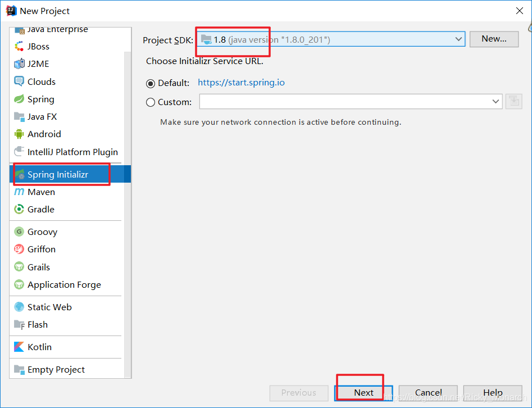
Task: Open the https://start.spring.io link
Action: click(241, 83)
